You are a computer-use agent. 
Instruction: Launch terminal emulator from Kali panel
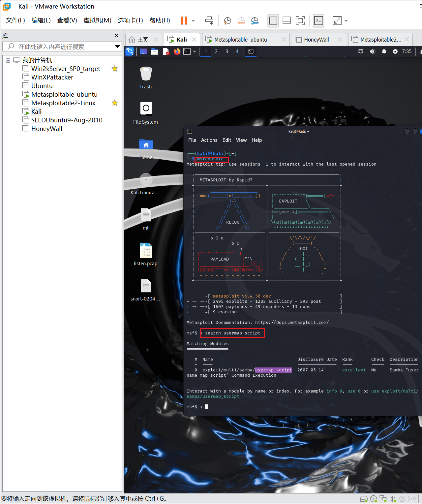click(x=187, y=51)
